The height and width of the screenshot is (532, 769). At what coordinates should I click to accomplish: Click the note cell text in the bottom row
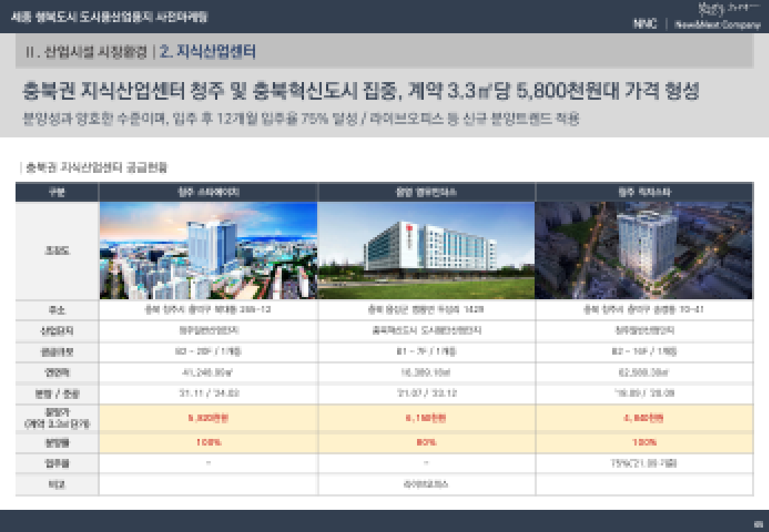coord(426,485)
